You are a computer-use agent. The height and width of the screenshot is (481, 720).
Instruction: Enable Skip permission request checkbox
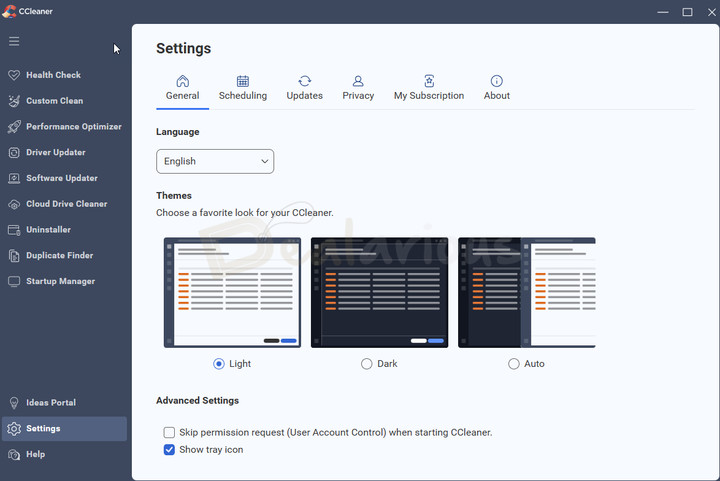pyautogui.click(x=169, y=432)
